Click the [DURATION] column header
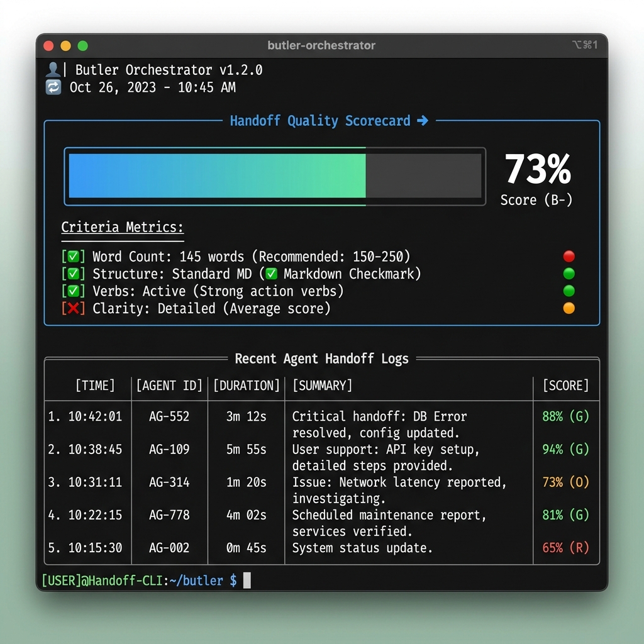The width and height of the screenshot is (644, 644). tap(246, 386)
